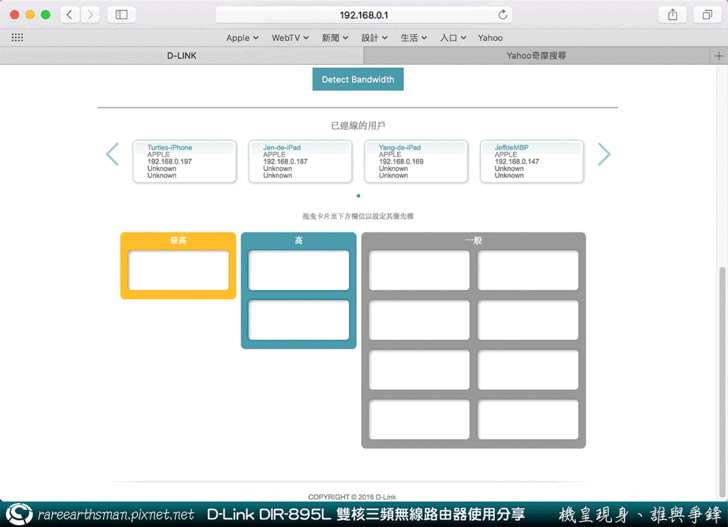Click the 最高 priority header label

178,241
